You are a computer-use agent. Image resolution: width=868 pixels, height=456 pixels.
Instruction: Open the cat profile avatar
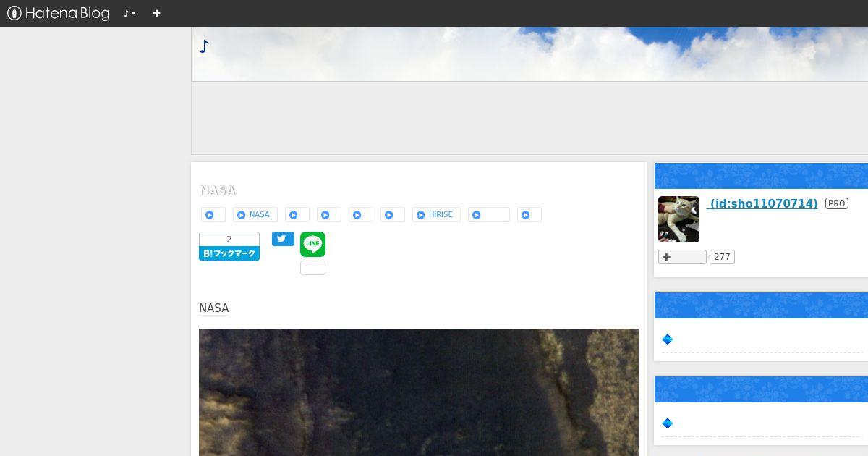pos(678,219)
